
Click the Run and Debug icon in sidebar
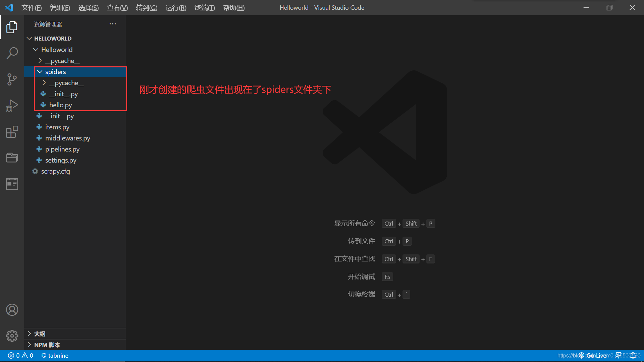coord(11,105)
